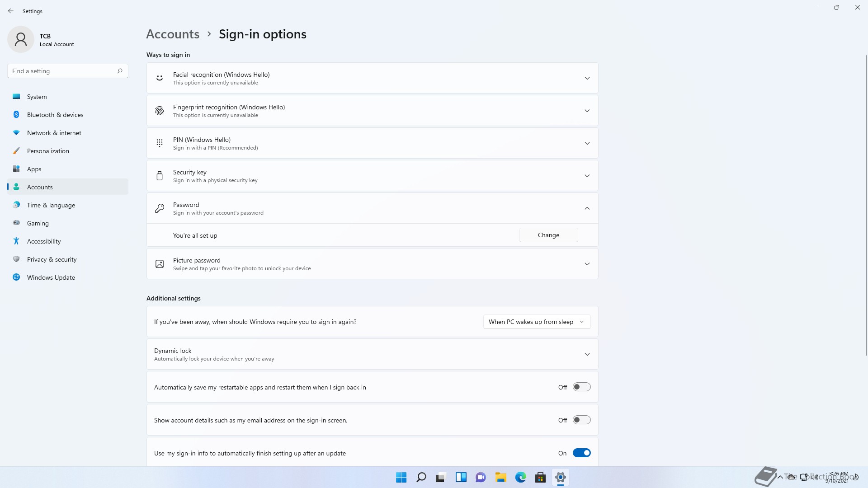Click the Personalization brush icon
This screenshot has height=488, width=868.
click(x=16, y=151)
